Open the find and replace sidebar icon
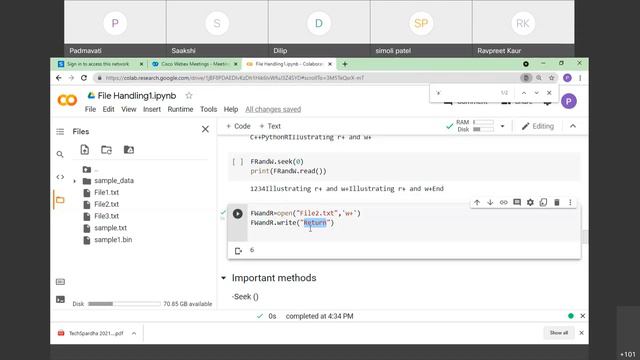The height and width of the screenshot is (360, 640). (x=60, y=154)
